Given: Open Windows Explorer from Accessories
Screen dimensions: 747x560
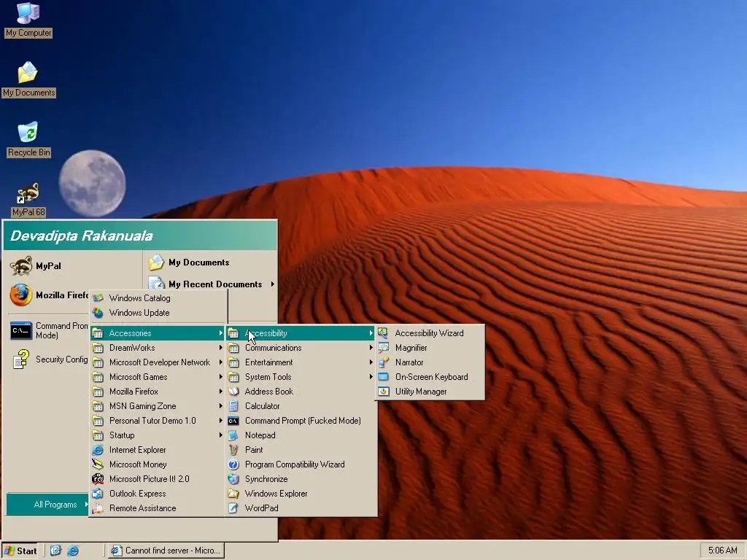Looking at the screenshot, I should [x=301, y=494].
